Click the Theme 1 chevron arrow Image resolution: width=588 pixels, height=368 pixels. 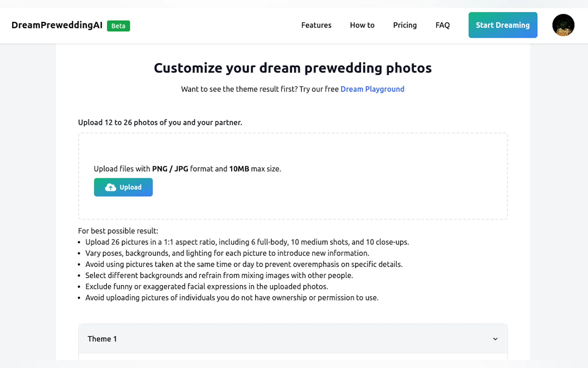pos(495,339)
